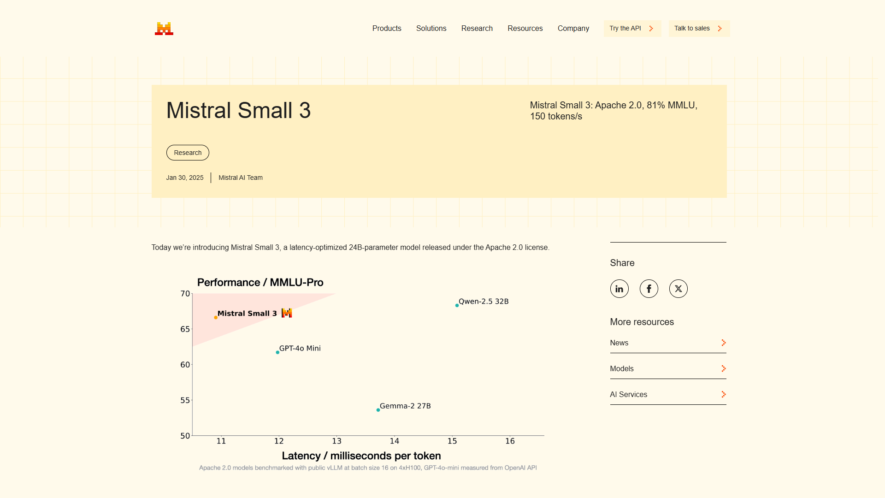885x498 pixels.
Task: Click the More resources heading
Action: (642, 322)
